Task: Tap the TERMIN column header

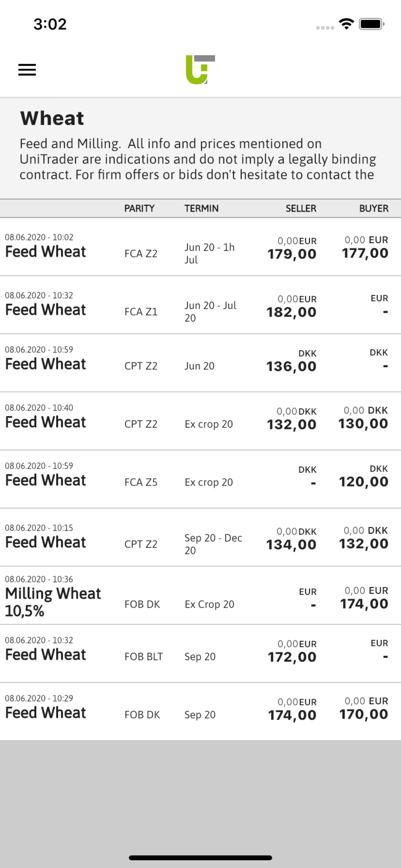Action: click(x=201, y=209)
